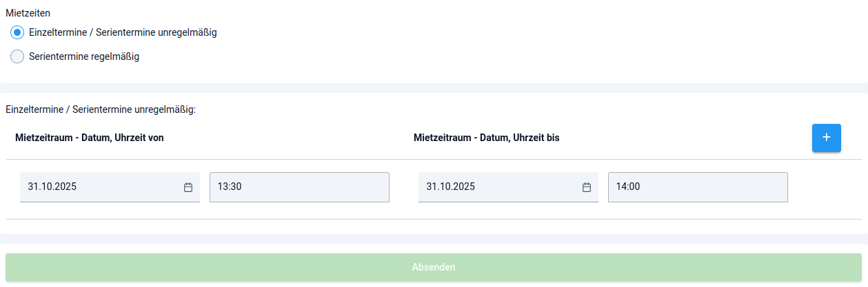The height and width of the screenshot is (287, 868).
Task: Click the day '31' in the start date
Action: pos(32,187)
